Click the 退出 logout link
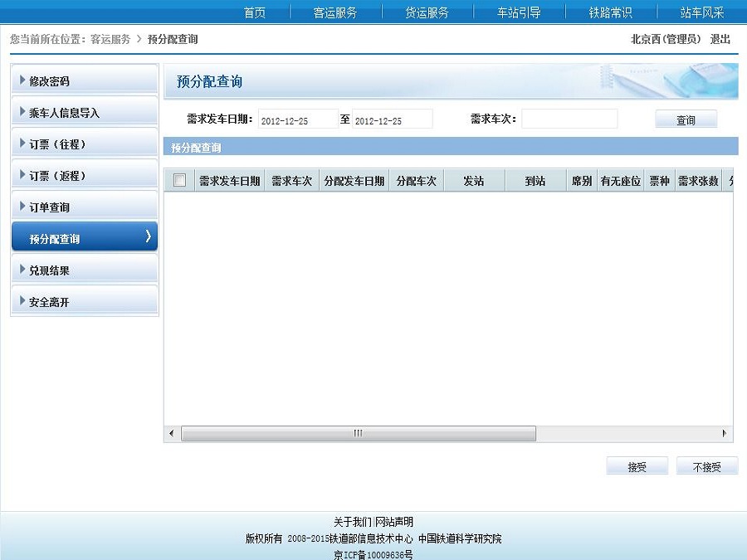 [x=720, y=39]
